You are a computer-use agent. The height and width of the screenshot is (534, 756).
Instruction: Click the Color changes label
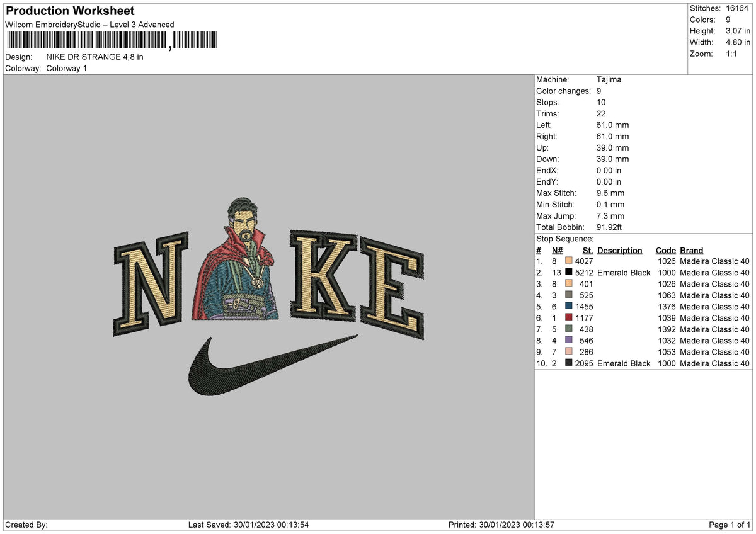click(563, 91)
